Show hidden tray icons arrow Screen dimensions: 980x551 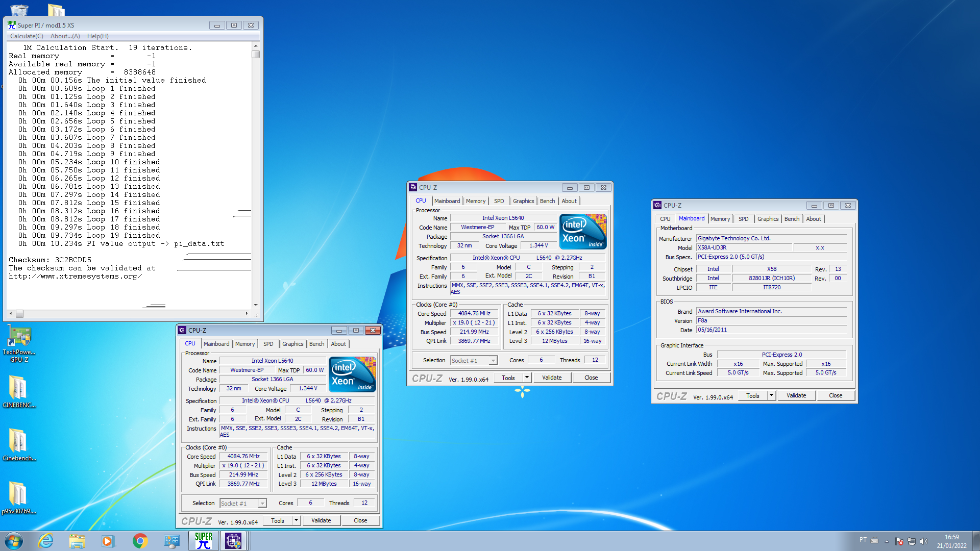tap(887, 541)
